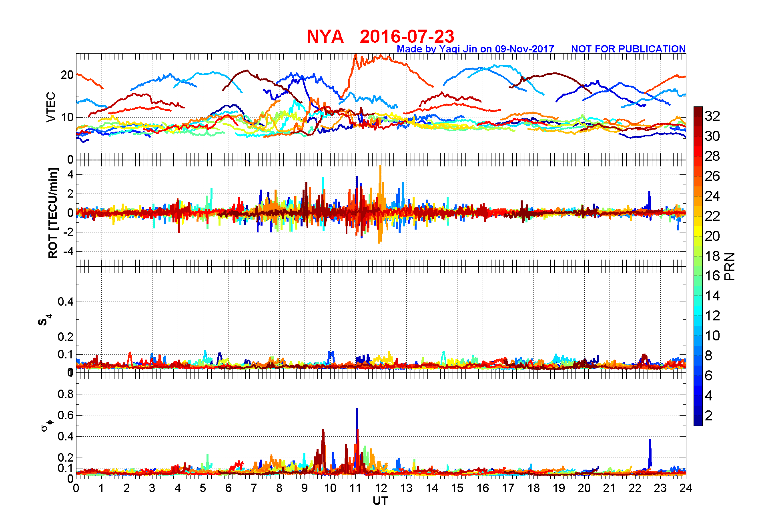Click colorbar tick label 32
762x532 pixels.
(712, 116)
